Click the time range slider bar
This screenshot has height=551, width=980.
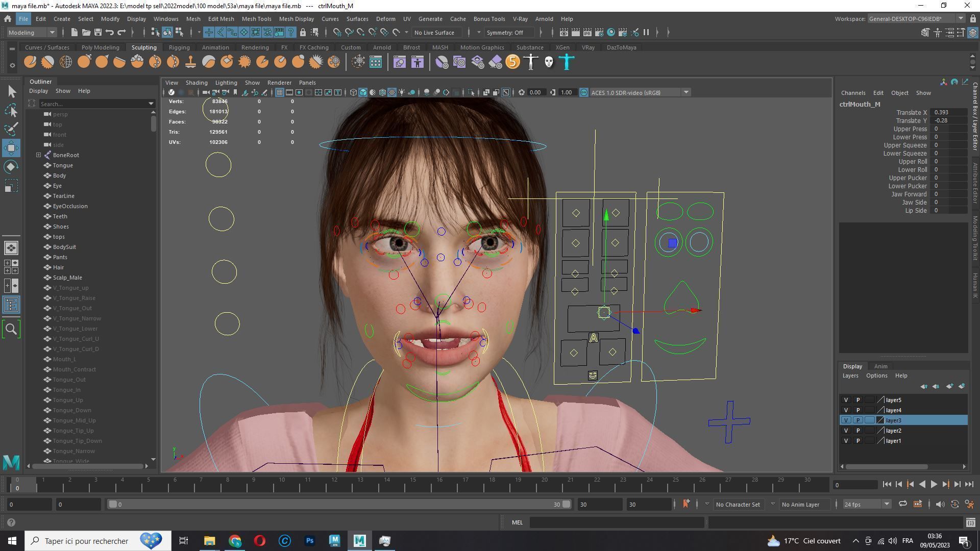337,505
